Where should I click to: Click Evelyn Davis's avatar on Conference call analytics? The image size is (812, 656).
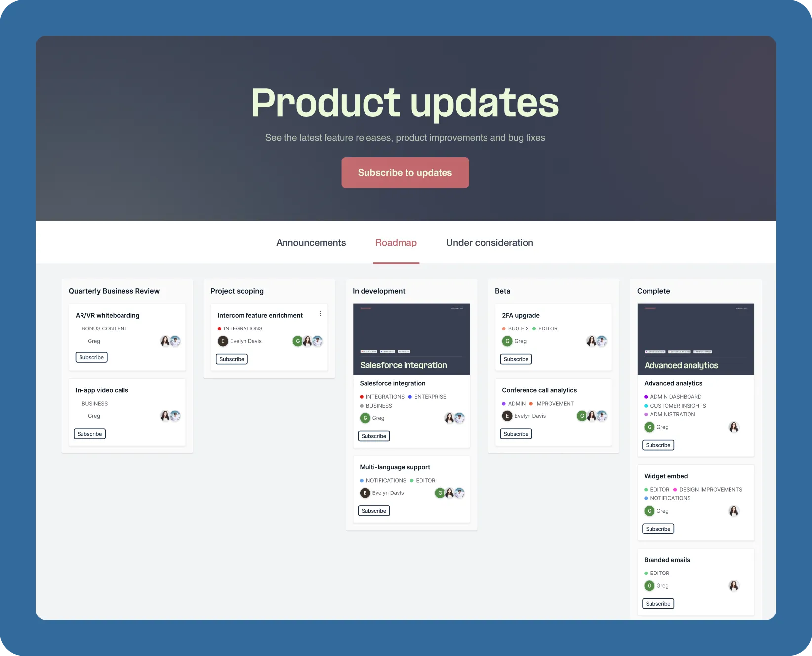pos(507,416)
